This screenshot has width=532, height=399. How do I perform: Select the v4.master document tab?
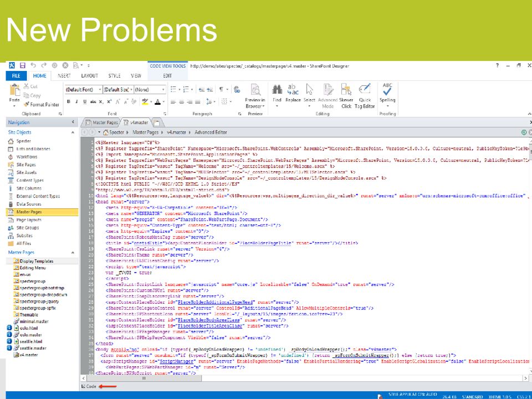[136, 122]
